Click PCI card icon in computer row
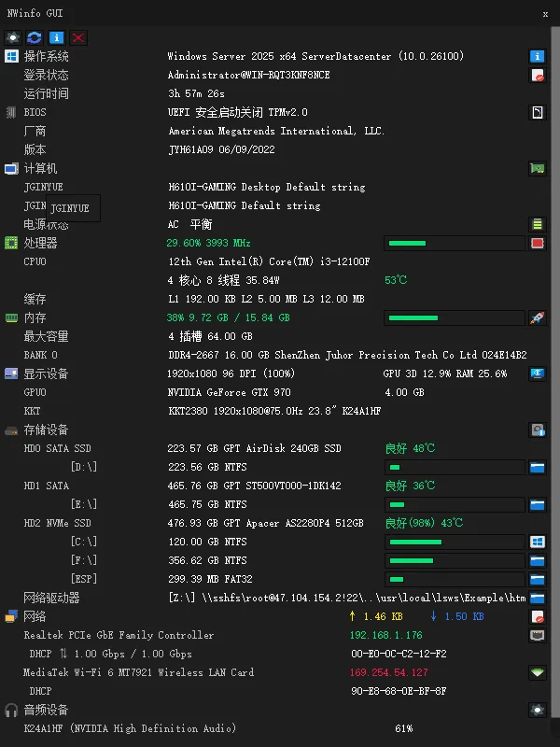This screenshot has height=747, width=560. point(538,168)
